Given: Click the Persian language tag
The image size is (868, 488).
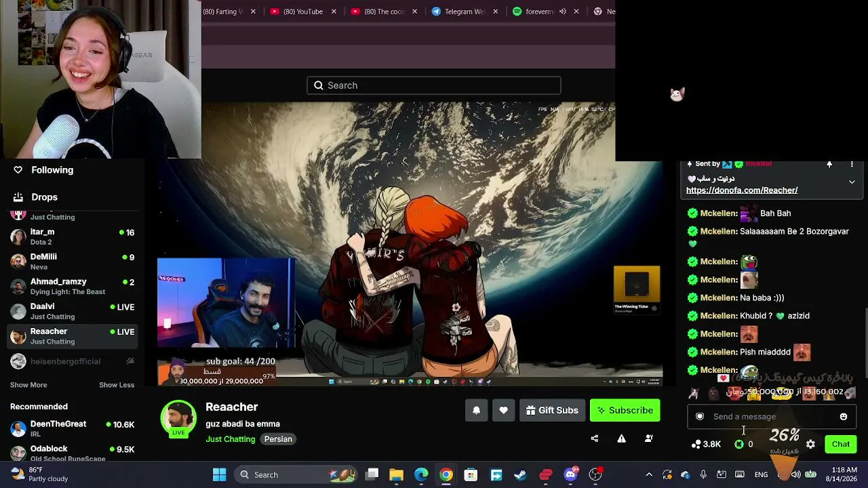Looking at the screenshot, I should [x=278, y=439].
